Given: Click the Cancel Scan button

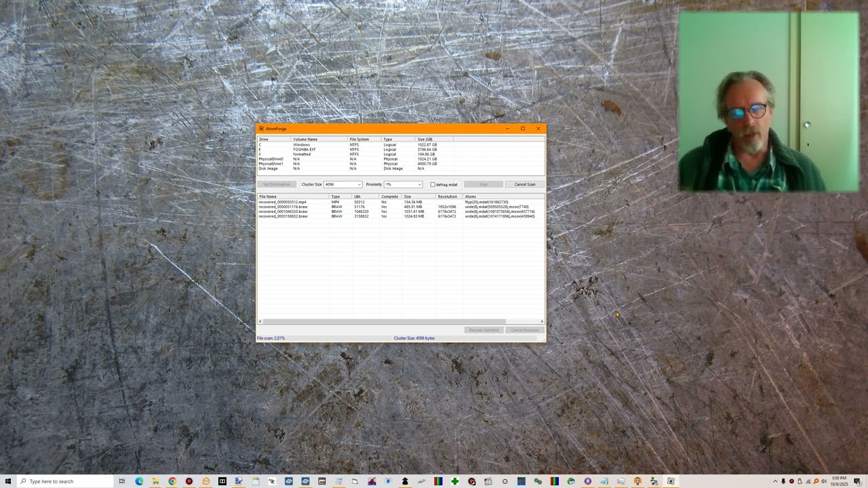Looking at the screenshot, I should coord(525,184).
